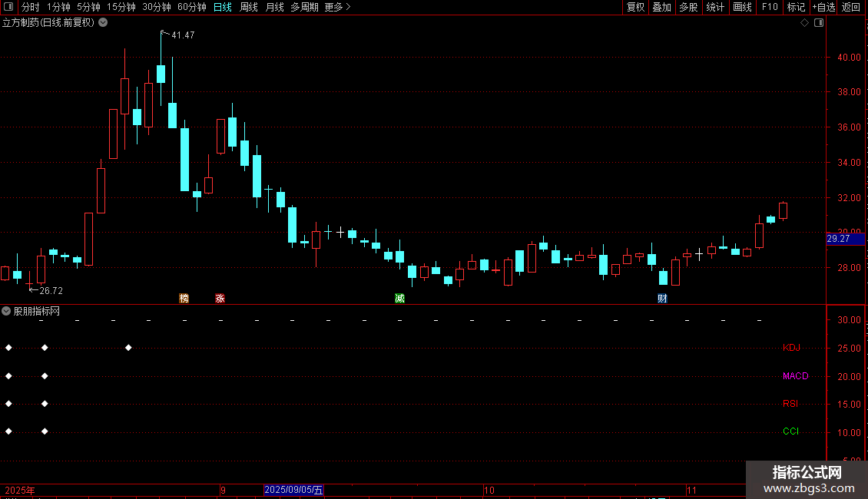This screenshot has width=868, height=499.
Task: Select the 日线 daily chart tab
Action: pyautogui.click(x=223, y=7)
